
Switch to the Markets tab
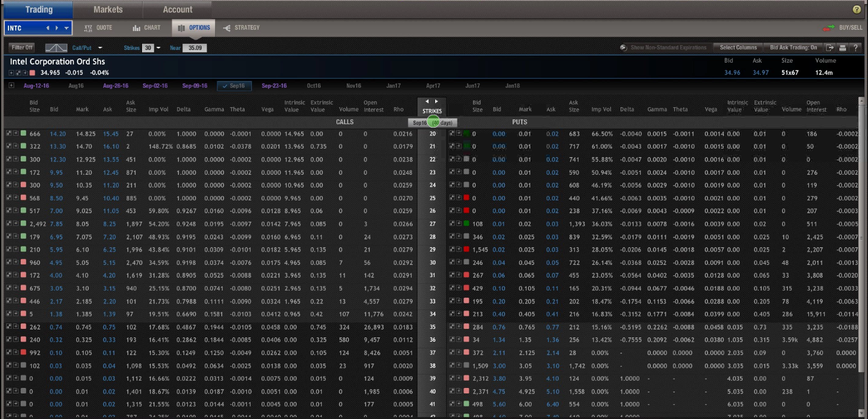click(108, 10)
